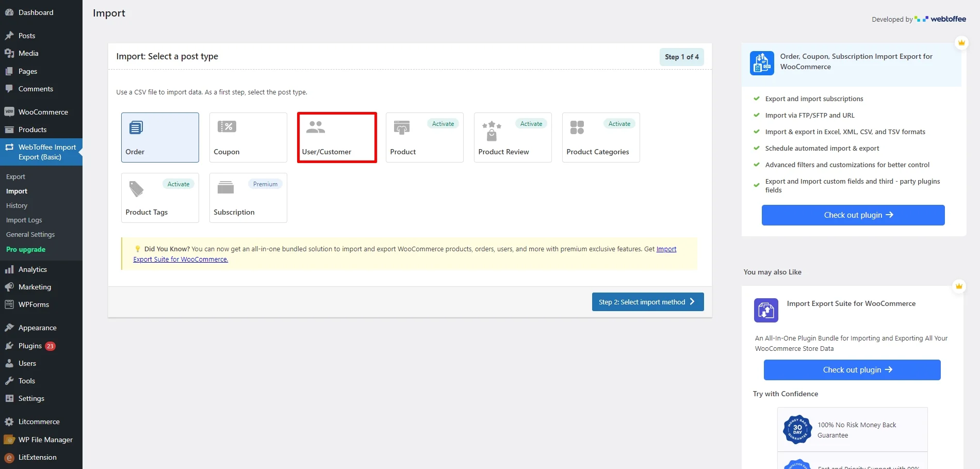Screen dimensions: 980x469
Task: Click the WP File Manager folder icon
Action: point(9,440)
